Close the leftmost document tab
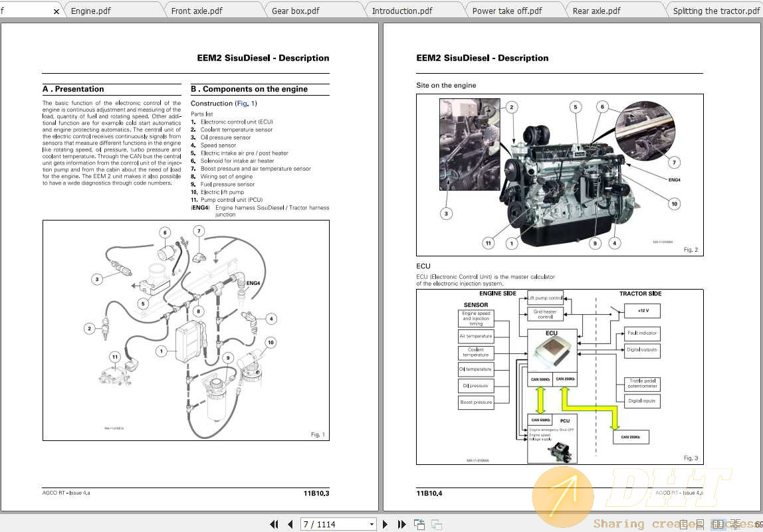The image size is (763, 532). point(57,10)
